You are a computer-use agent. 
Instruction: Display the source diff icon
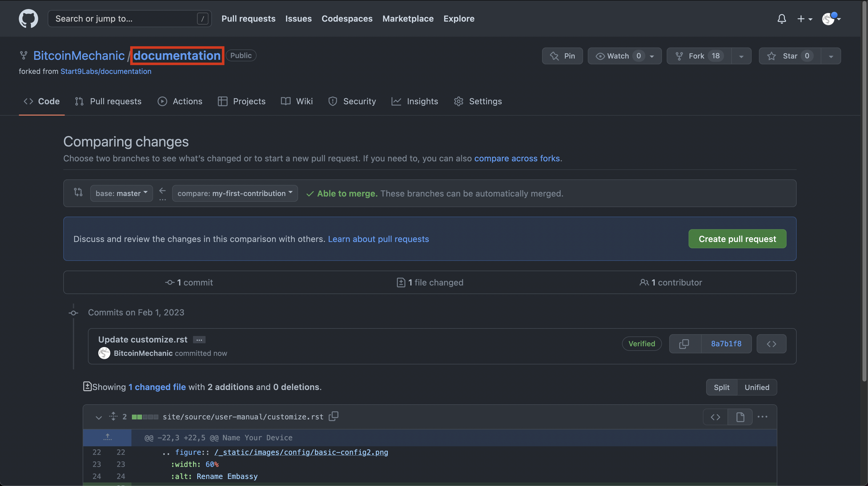coord(715,417)
